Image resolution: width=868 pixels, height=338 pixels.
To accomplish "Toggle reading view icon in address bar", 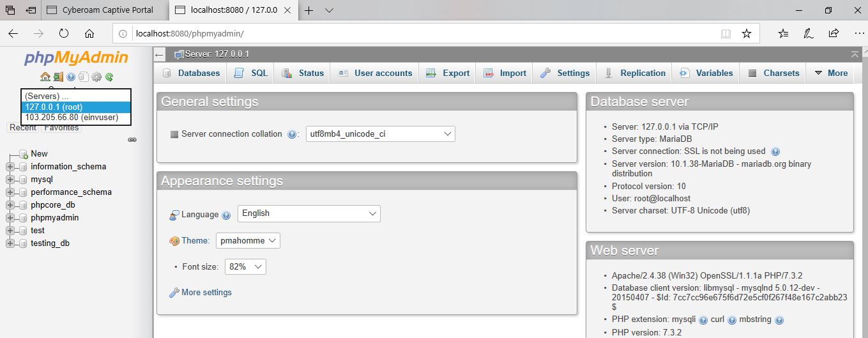I will click(x=726, y=33).
